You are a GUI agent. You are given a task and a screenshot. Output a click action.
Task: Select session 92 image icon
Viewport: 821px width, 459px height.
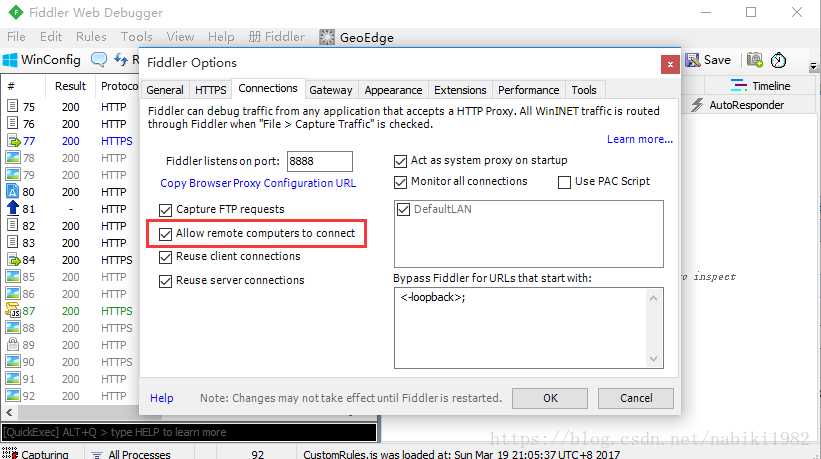click(13, 396)
